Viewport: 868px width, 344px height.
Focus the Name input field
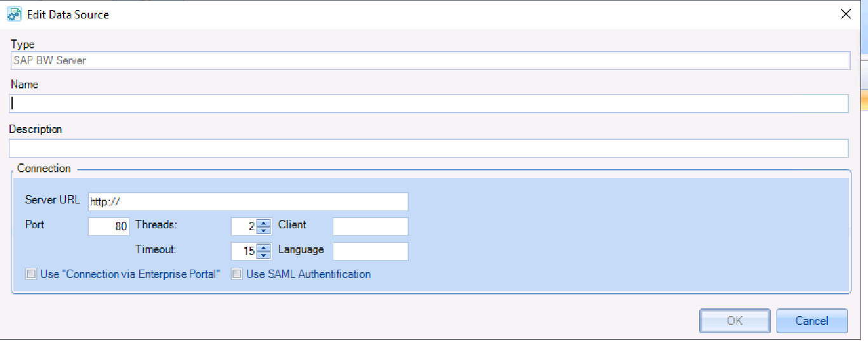click(x=429, y=104)
